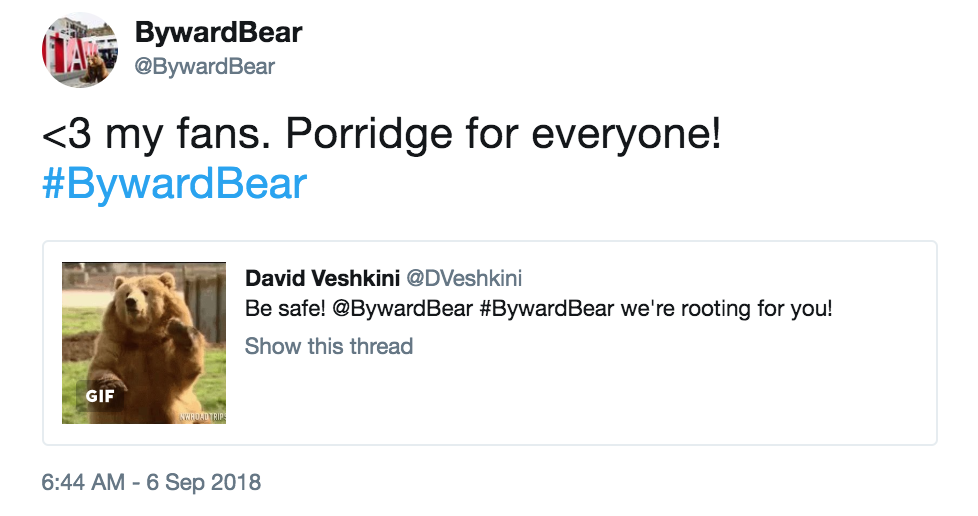Click Show this thread
This screenshot has height=516, width=978.
click(x=328, y=346)
